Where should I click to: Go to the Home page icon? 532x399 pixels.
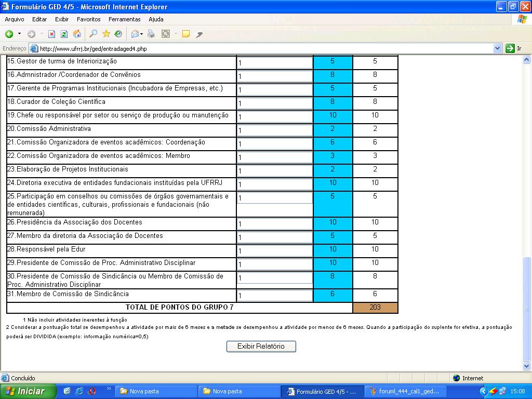(x=77, y=34)
